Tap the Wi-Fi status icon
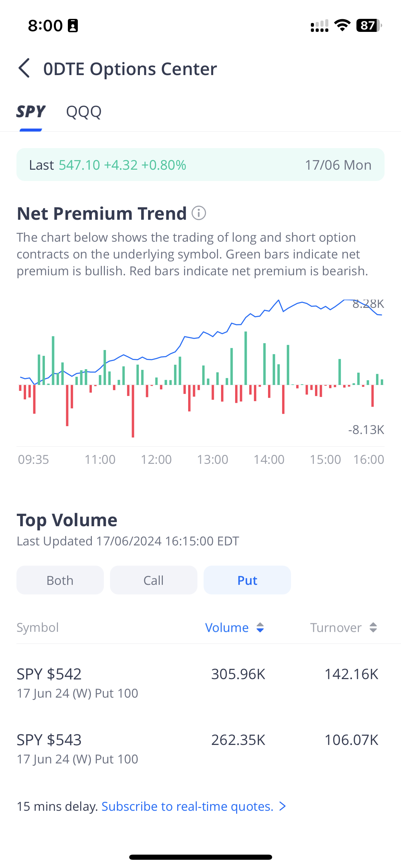This screenshot has height=868, width=401. click(342, 25)
